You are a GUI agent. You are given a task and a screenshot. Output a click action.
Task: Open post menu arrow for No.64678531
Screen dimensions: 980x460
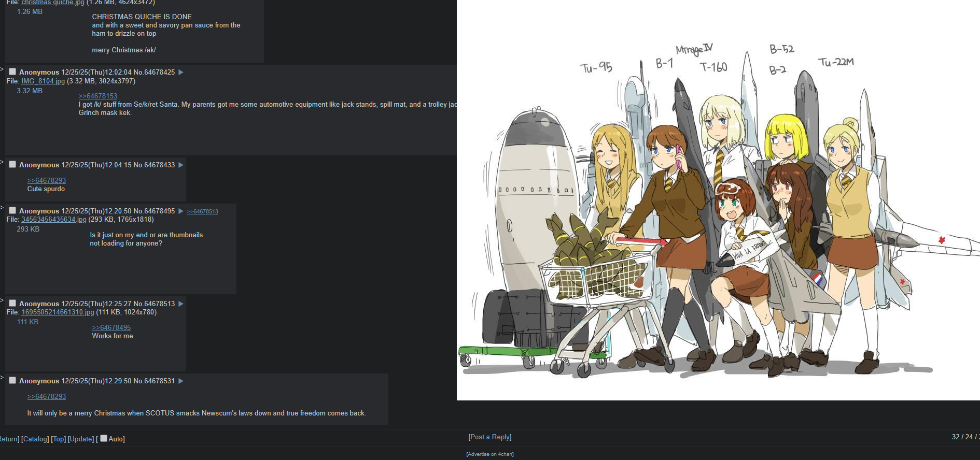181,381
